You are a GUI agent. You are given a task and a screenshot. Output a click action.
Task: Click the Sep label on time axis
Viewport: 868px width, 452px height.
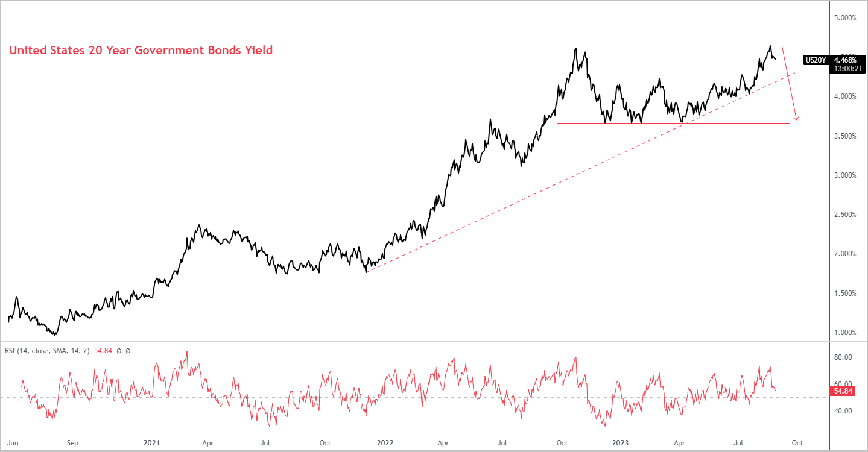(x=72, y=443)
